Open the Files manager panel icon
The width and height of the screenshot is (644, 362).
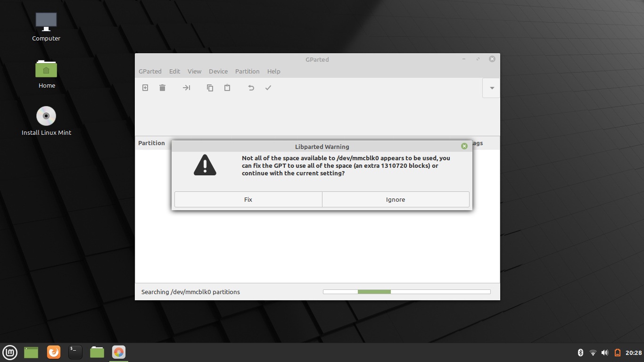97,352
